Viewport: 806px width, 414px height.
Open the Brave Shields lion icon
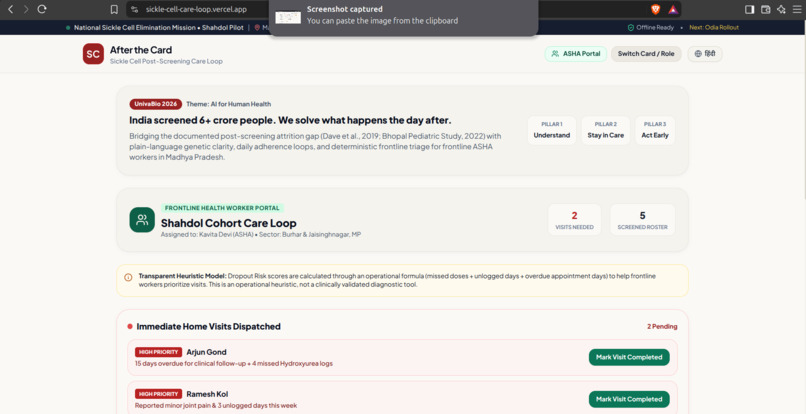click(655, 9)
